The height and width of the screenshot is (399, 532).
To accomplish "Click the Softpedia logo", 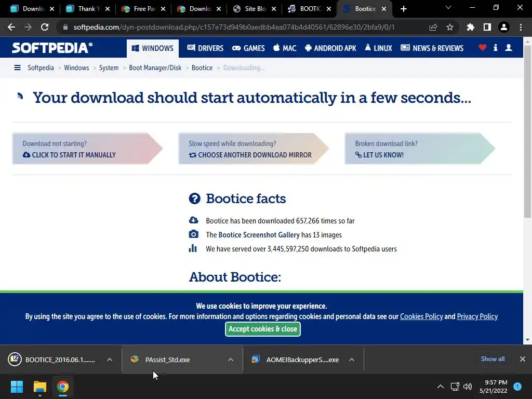I will coord(52,48).
